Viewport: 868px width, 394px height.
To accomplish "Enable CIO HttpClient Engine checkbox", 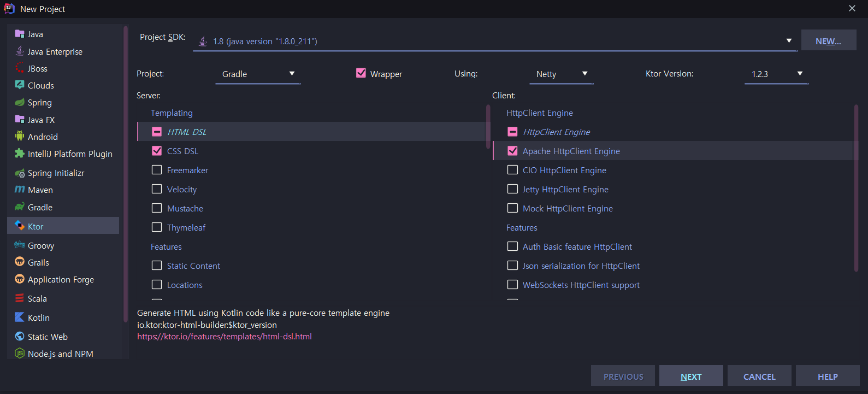I will (x=512, y=170).
